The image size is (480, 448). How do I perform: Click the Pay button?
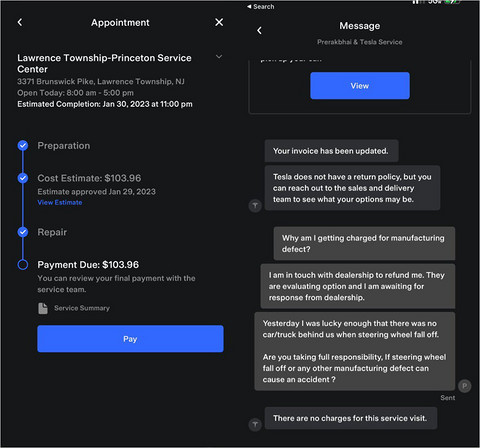tap(130, 339)
